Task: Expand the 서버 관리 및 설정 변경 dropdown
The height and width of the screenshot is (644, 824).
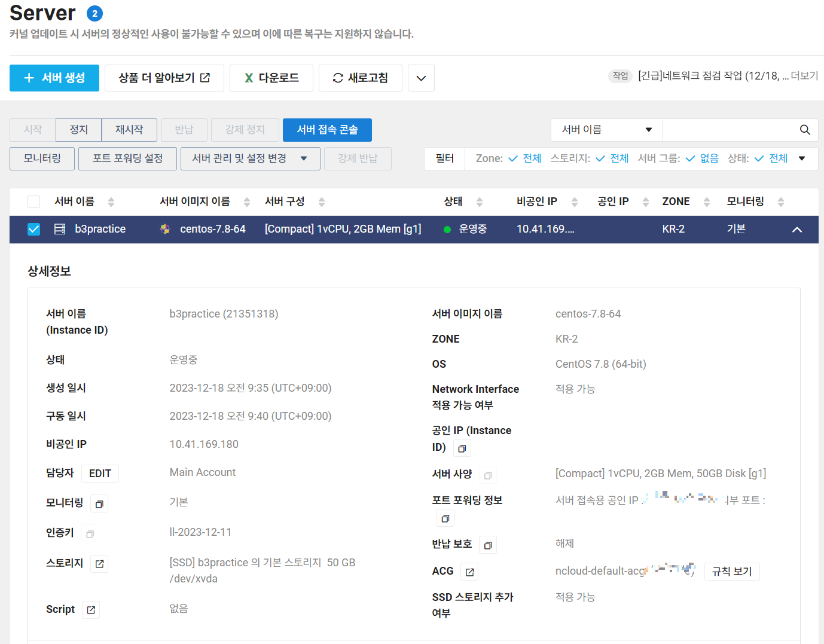Action: [250, 158]
